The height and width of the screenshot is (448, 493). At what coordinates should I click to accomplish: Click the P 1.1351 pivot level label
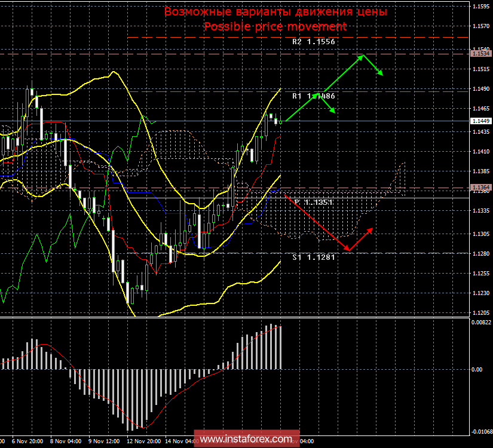point(314,202)
